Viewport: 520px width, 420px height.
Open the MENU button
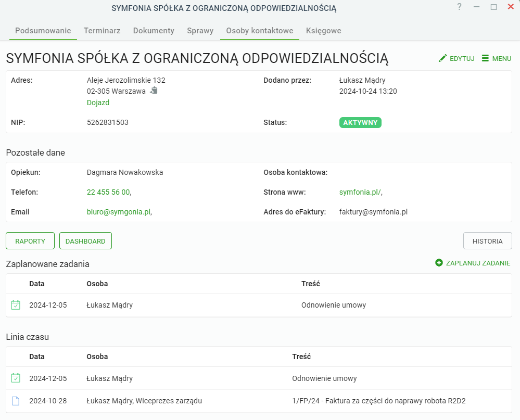(x=497, y=58)
